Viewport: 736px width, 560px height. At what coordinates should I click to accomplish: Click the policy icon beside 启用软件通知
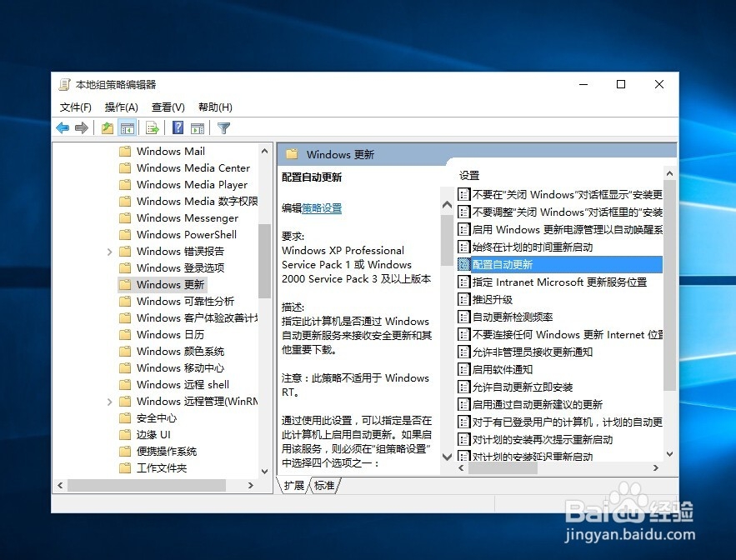pyautogui.click(x=463, y=369)
